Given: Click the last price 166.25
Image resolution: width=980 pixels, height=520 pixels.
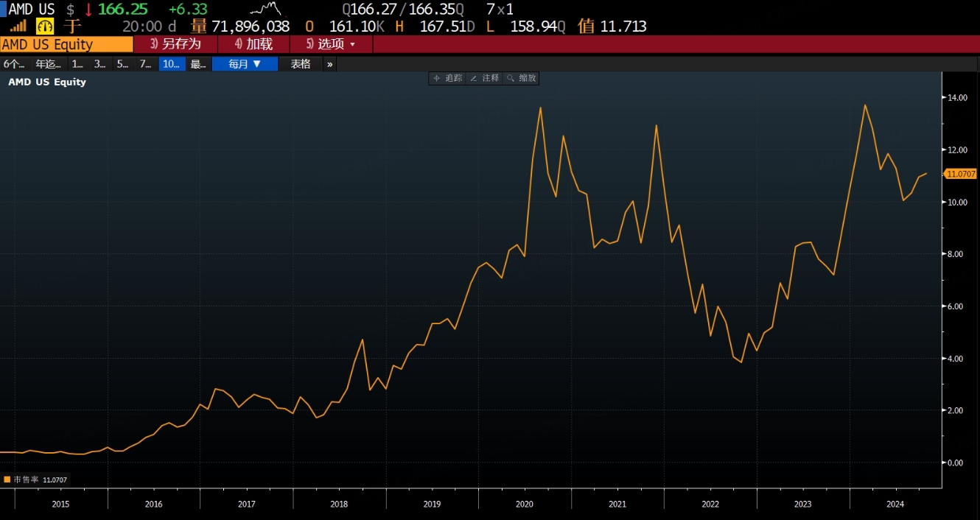Looking at the screenshot, I should click(123, 10).
